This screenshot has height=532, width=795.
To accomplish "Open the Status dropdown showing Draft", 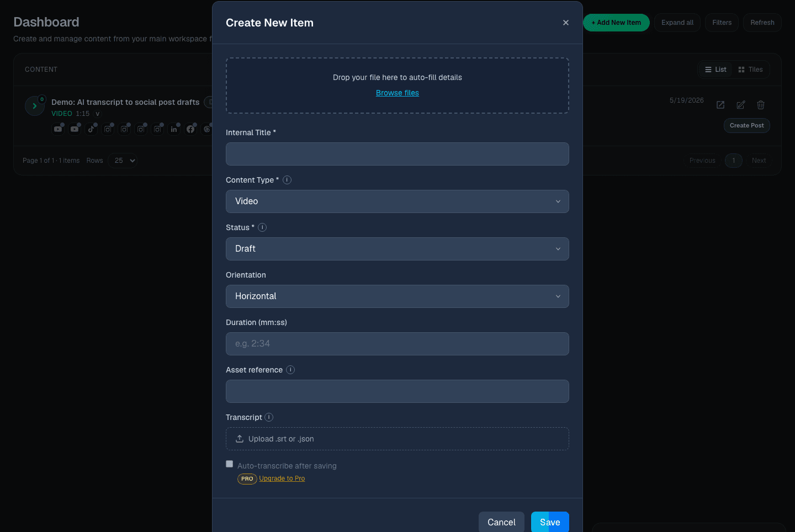I will click(x=397, y=249).
